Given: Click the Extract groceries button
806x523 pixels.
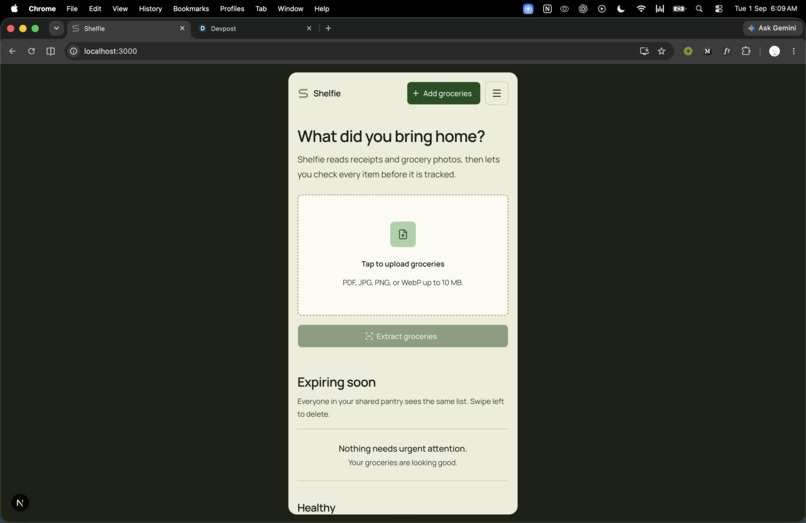Looking at the screenshot, I should pos(403,336).
